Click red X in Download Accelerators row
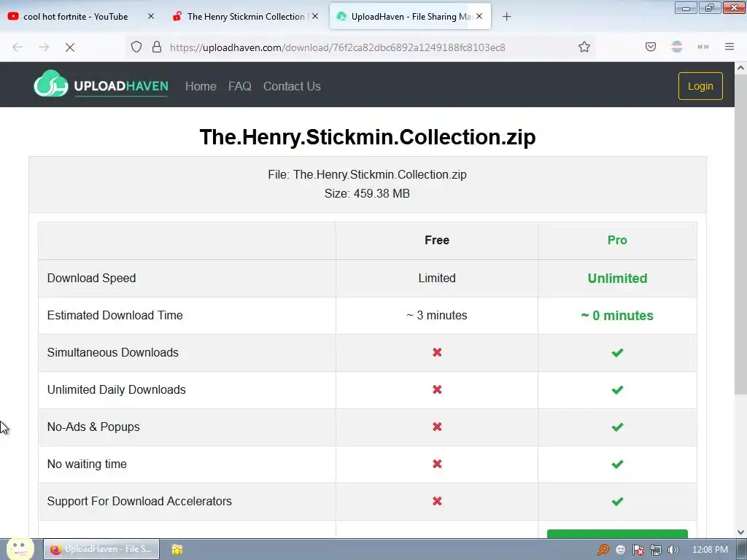The image size is (747, 560). pyautogui.click(x=437, y=501)
